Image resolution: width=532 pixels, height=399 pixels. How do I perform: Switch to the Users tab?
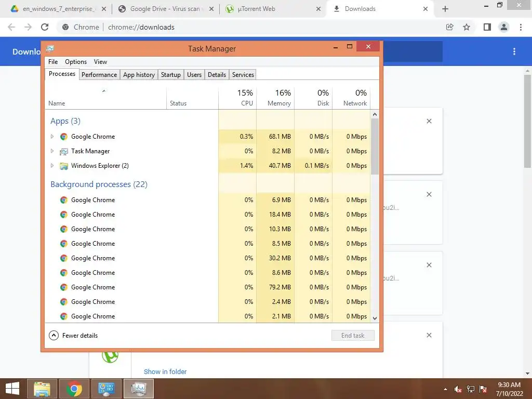point(194,75)
